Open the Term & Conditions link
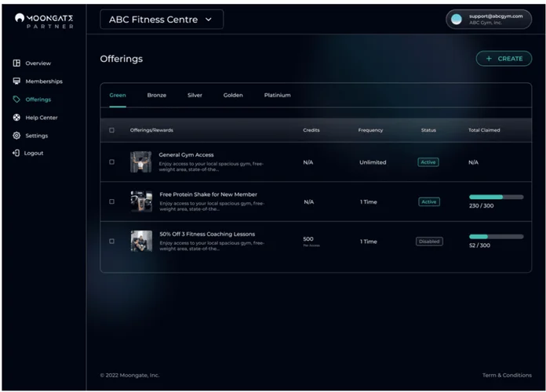 (x=506, y=376)
